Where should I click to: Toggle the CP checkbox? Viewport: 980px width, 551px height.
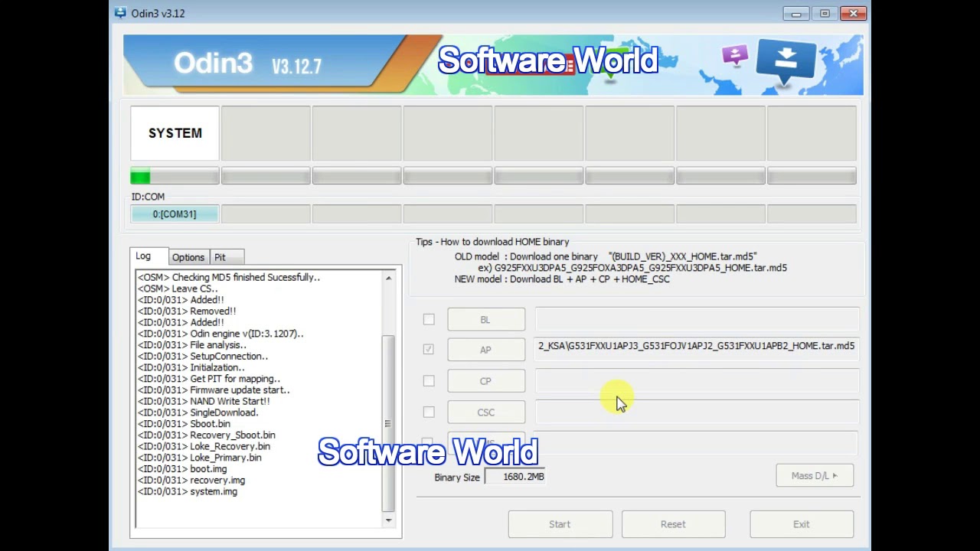coord(429,380)
